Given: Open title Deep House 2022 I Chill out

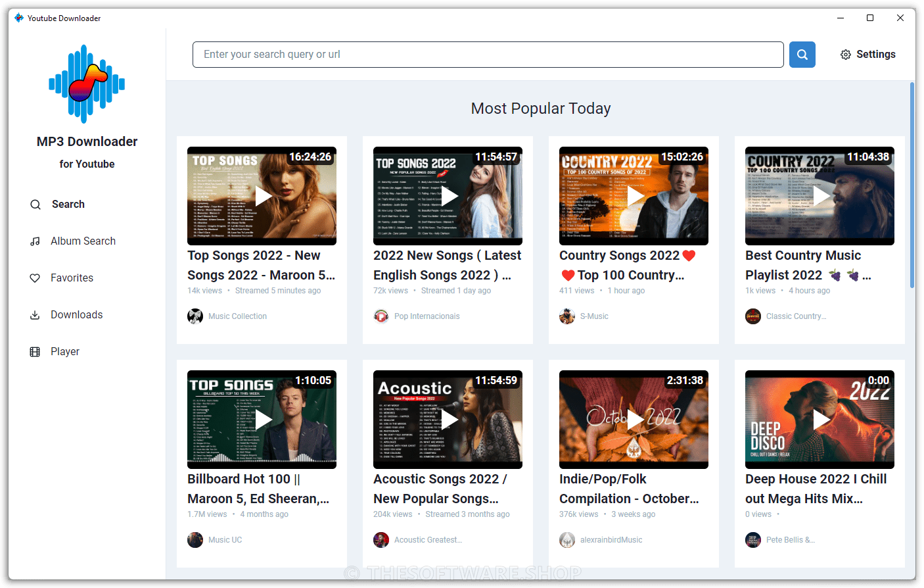Looking at the screenshot, I should (x=816, y=489).
